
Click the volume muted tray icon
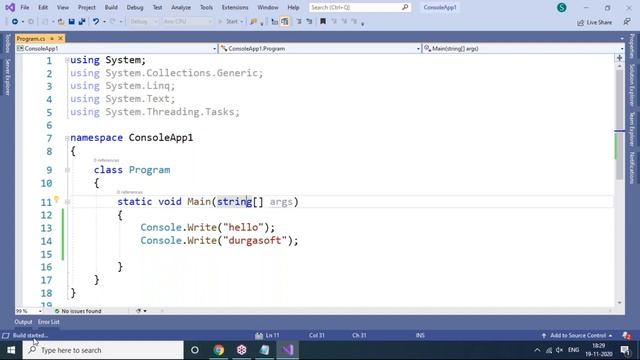[560, 350]
